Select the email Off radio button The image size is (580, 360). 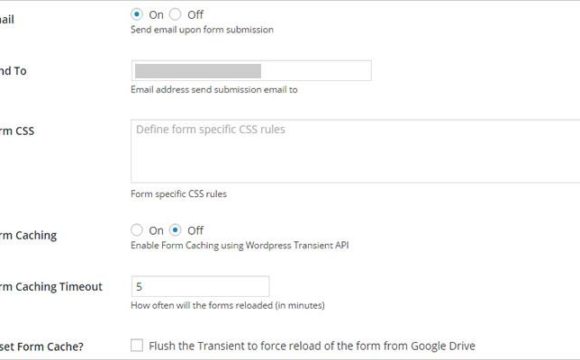click(x=175, y=14)
